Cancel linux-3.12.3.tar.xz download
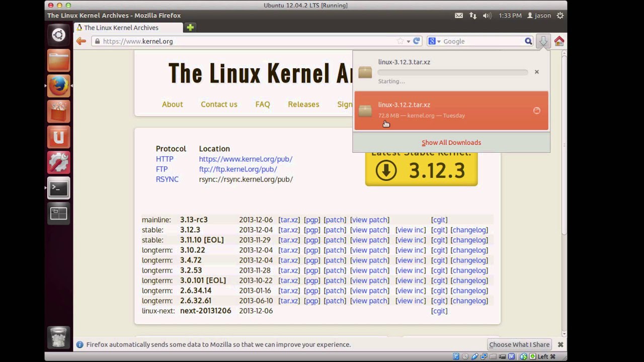Image resolution: width=644 pixels, height=362 pixels. click(x=537, y=72)
